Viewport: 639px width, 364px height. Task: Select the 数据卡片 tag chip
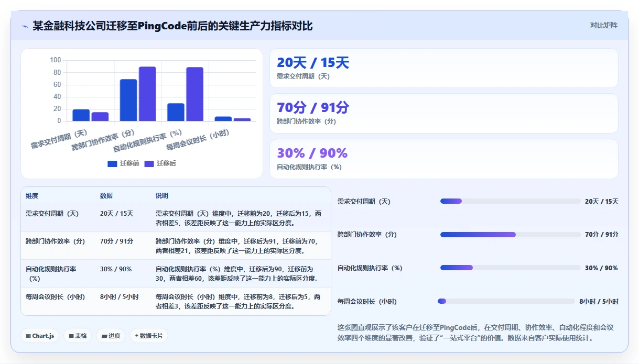click(x=149, y=336)
